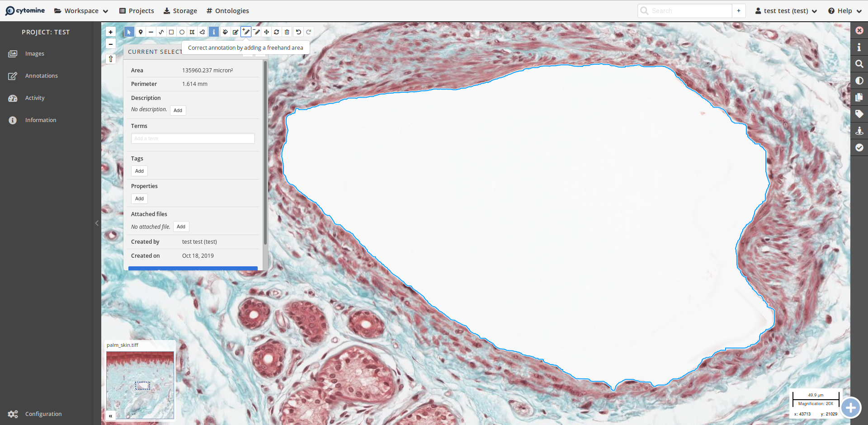The width and height of the screenshot is (868, 425).
Task: Delete the selected annotation with trash icon
Action: (x=287, y=32)
